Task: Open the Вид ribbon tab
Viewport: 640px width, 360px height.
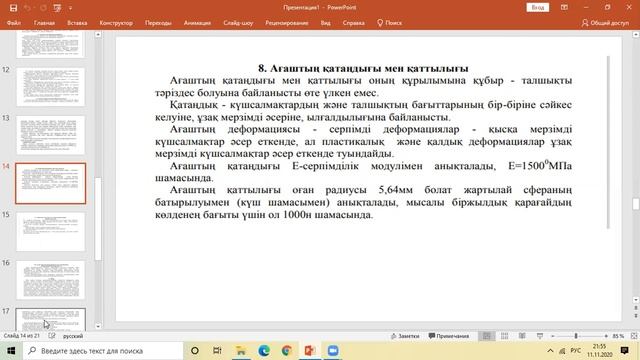Action: pos(325,23)
